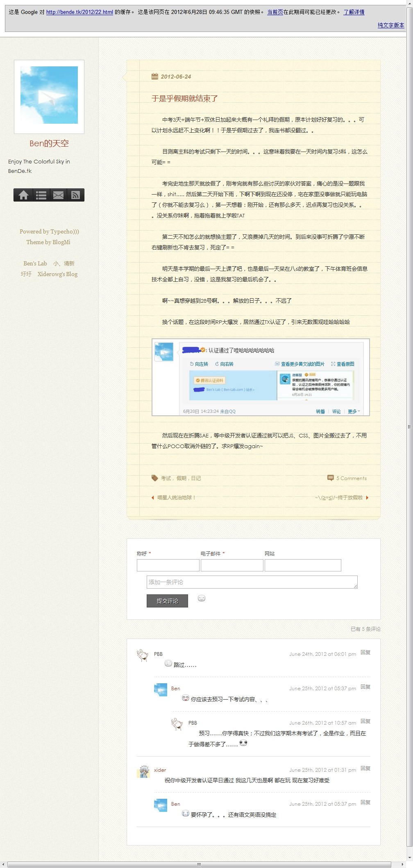Click the 已有 5 条评论 count text
The width and height of the screenshot is (413, 868).
pos(365,629)
